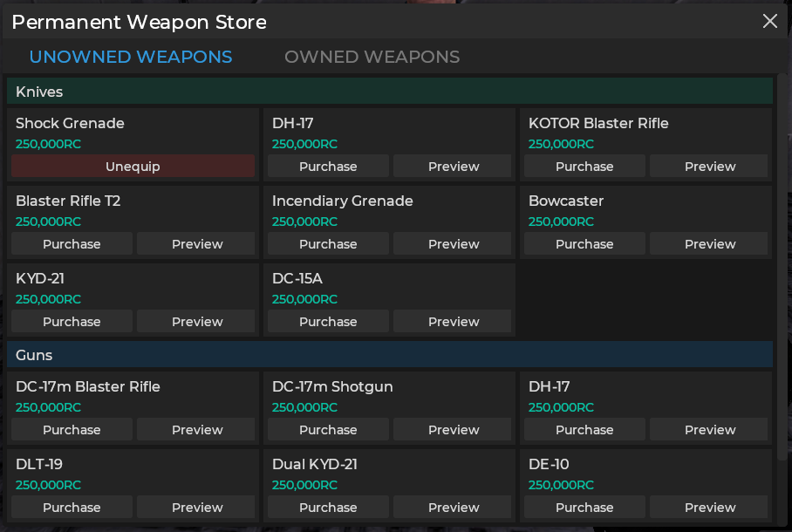This screenshot has height=532, width=792.
Task: Preview the KYD-21
Action: (195, 321)
